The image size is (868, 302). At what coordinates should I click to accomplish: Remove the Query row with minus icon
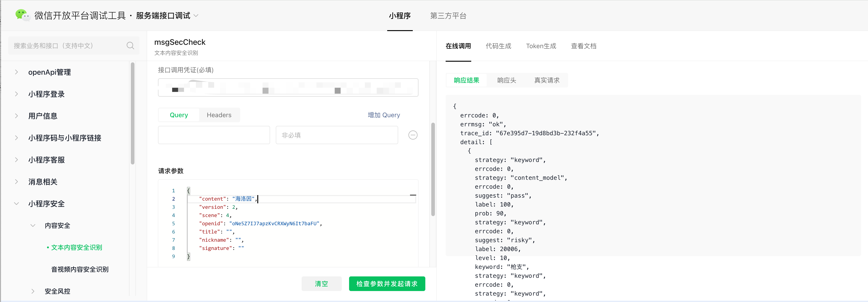click(413, 135)
